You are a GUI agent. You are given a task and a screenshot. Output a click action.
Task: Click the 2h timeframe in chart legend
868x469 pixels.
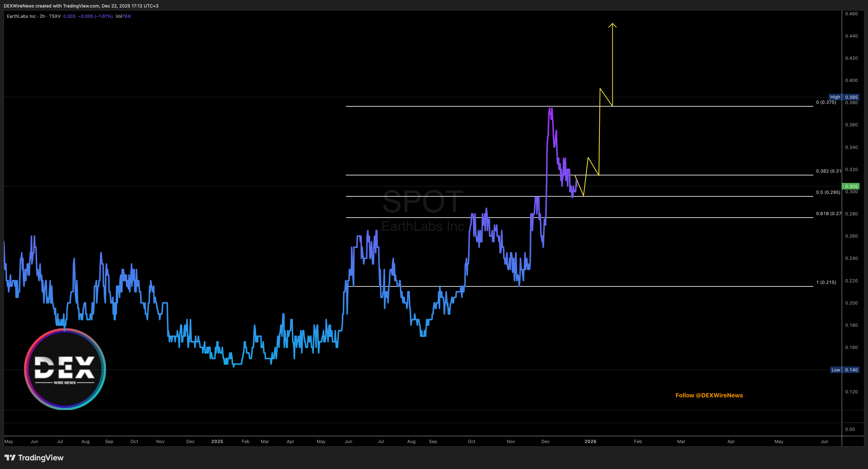(x=42, y=16)
